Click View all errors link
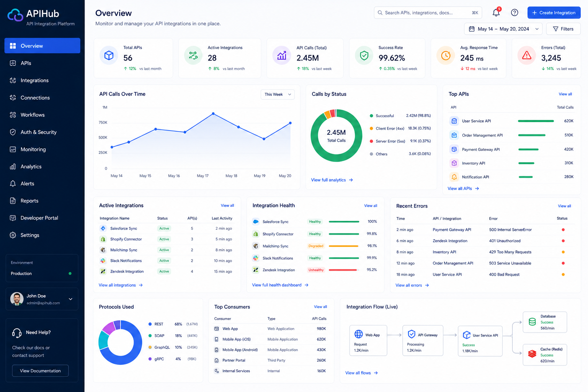The height and width of the screenshot is (392, 588). [412, 285]
